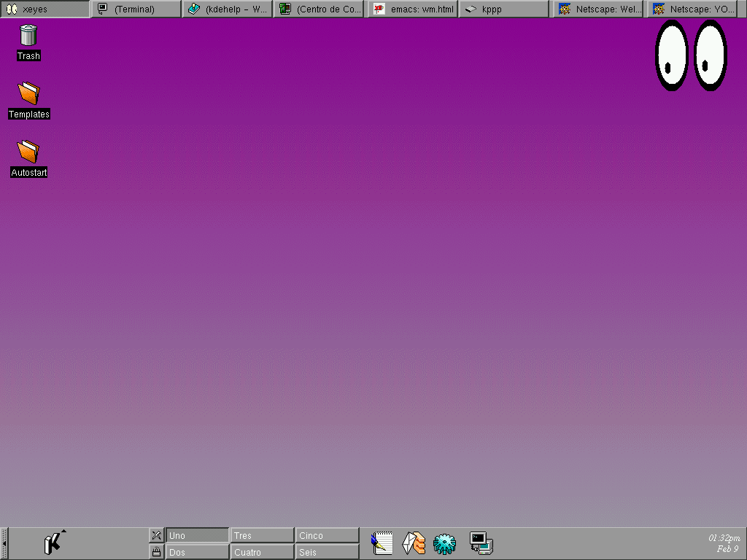Open the KDE application launcher K menu

[53, 543]
